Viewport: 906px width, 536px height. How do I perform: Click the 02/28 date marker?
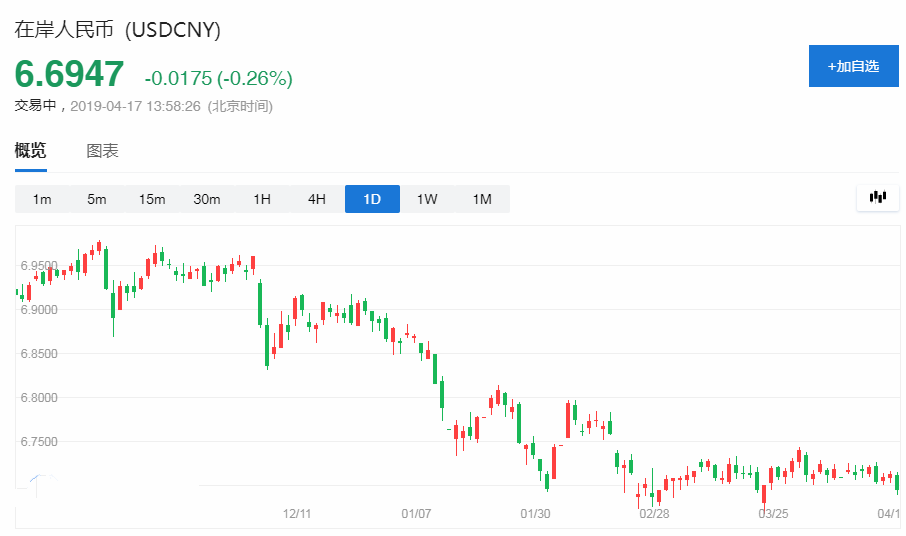654,513
